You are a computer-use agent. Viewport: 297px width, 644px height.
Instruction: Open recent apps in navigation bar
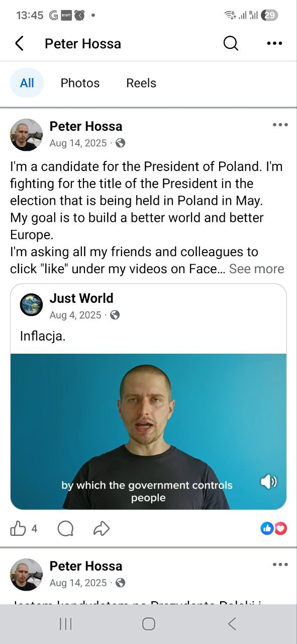tap(65, 624)
